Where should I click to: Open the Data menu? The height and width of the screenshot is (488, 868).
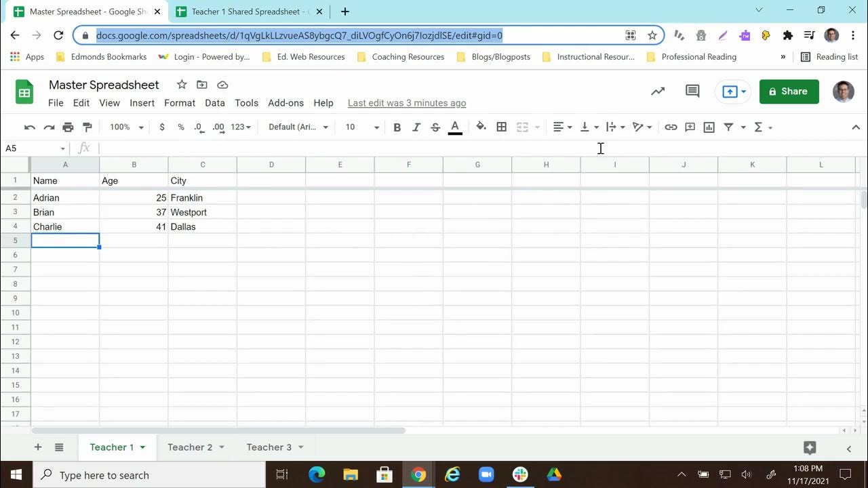tap(215, 103)
